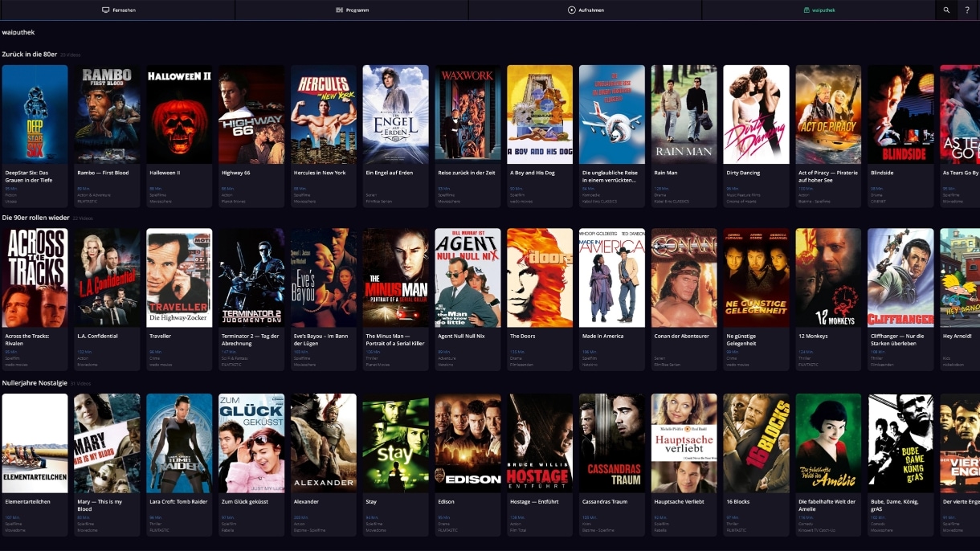
Task: Click the "Mary — This is my Blood" title
Action: [101, 505]
